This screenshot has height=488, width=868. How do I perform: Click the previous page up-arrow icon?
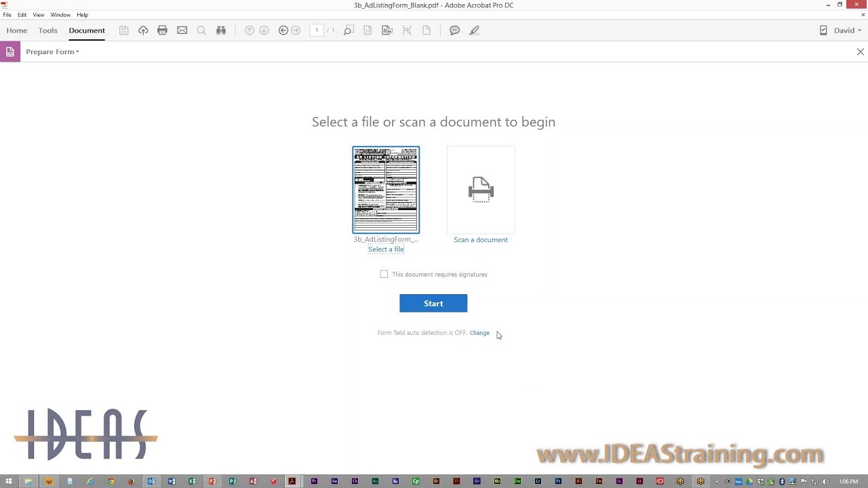click(249, 30)
